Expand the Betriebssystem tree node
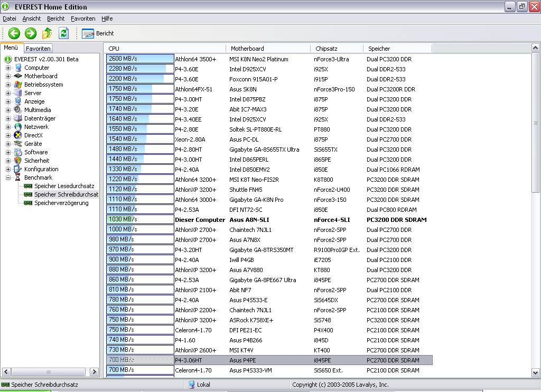 [8, 85]
